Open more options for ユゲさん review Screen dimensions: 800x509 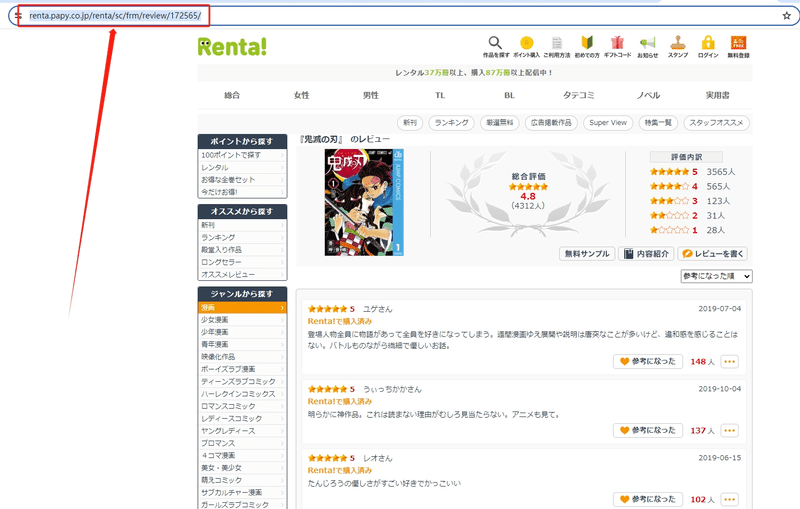click(x=730, y=362)
